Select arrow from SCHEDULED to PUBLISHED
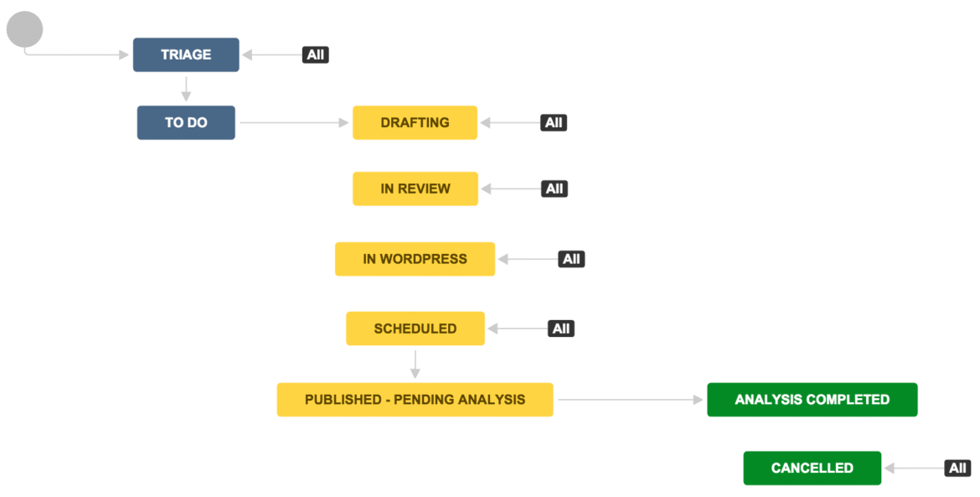 point(415,364)
